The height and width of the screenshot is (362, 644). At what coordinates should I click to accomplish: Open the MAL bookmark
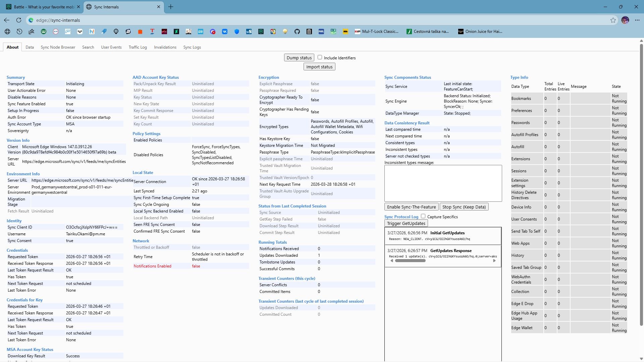(x=321, y=32)
